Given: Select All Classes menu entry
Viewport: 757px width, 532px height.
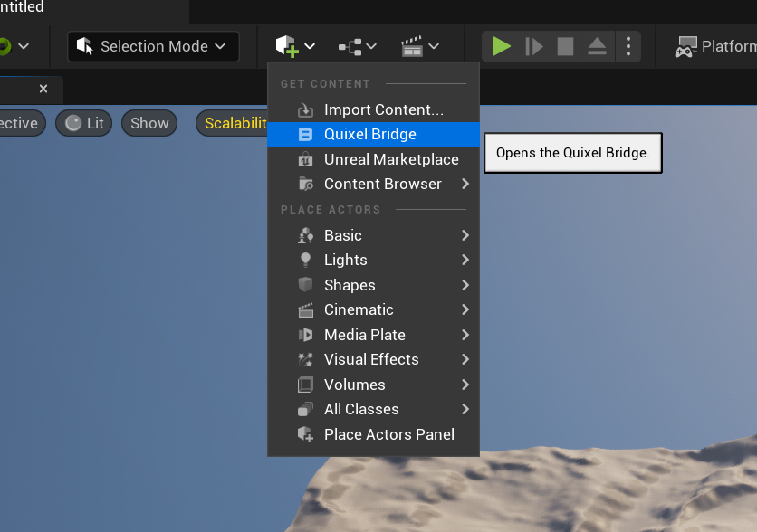Looking at the screenshot, I should (374, 409).
